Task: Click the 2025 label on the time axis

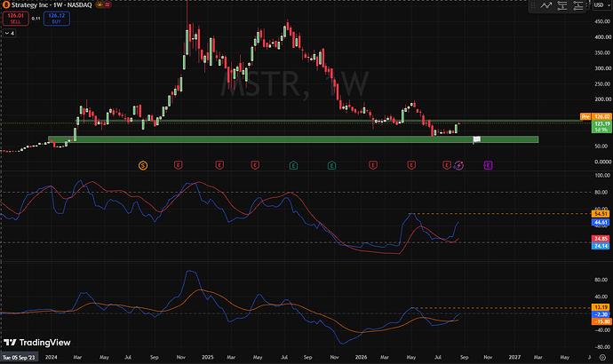Action: coord(208,358)
